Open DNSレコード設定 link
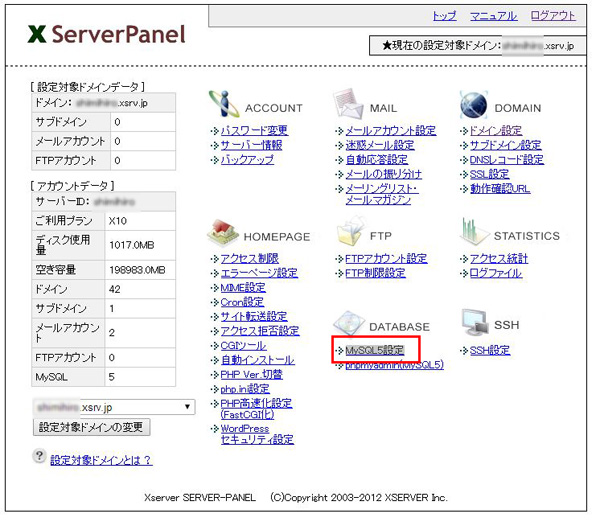 (507, 160)
